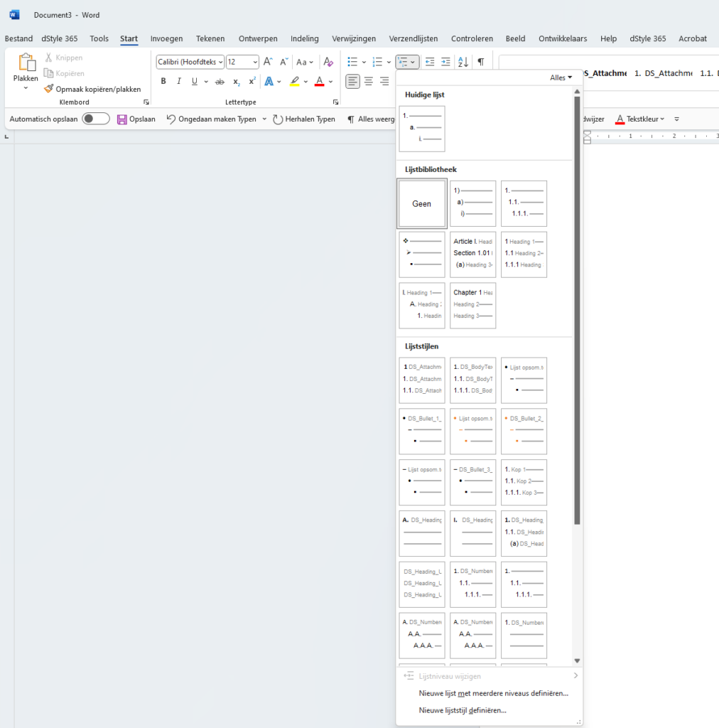719x728 pixels.
Task: Increase font size with the larger A icon
Action: click(x=268, y=61)
